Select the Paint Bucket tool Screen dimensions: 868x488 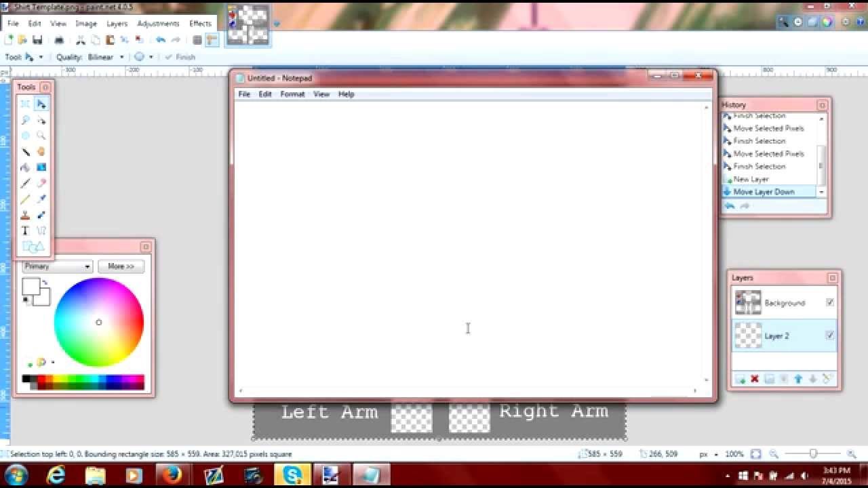(25, 167)
